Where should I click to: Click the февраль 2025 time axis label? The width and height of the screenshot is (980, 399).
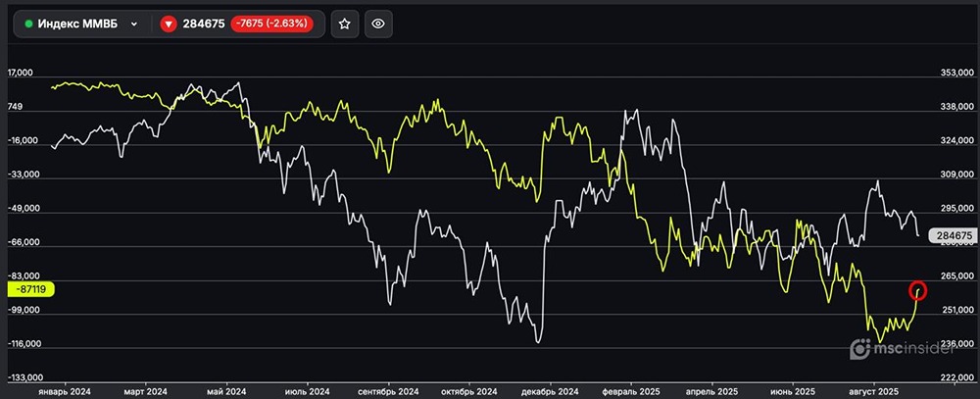pos(630,391)
